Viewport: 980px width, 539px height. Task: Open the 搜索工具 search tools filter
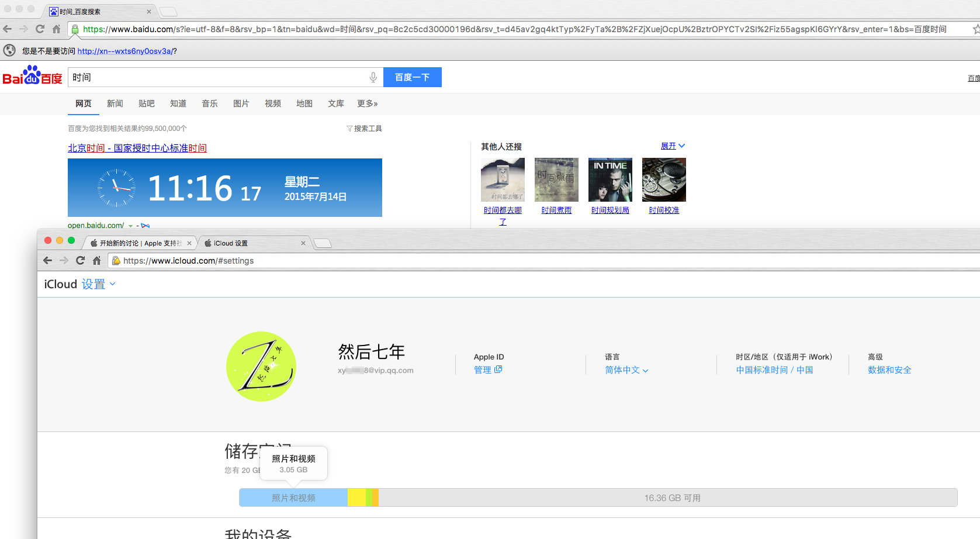pos(364,129)
